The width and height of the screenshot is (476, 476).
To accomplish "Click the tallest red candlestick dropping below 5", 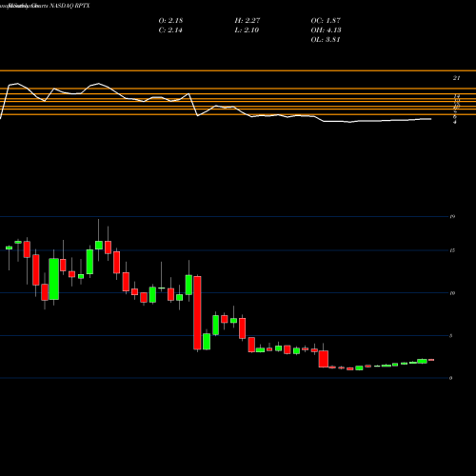I will [x=197, y=313].
